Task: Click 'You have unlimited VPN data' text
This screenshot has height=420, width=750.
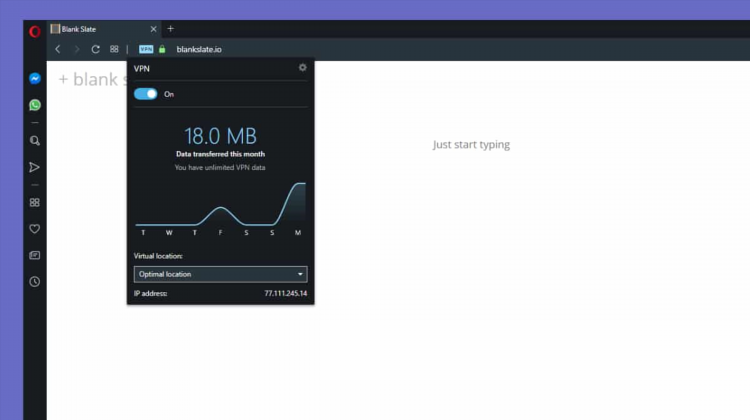Action: (220, 167)
